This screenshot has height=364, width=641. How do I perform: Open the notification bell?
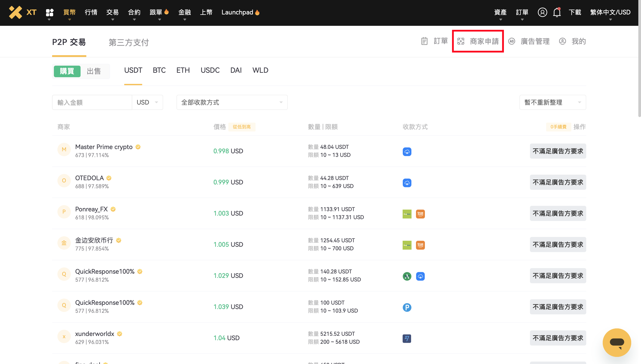point(557,12)
